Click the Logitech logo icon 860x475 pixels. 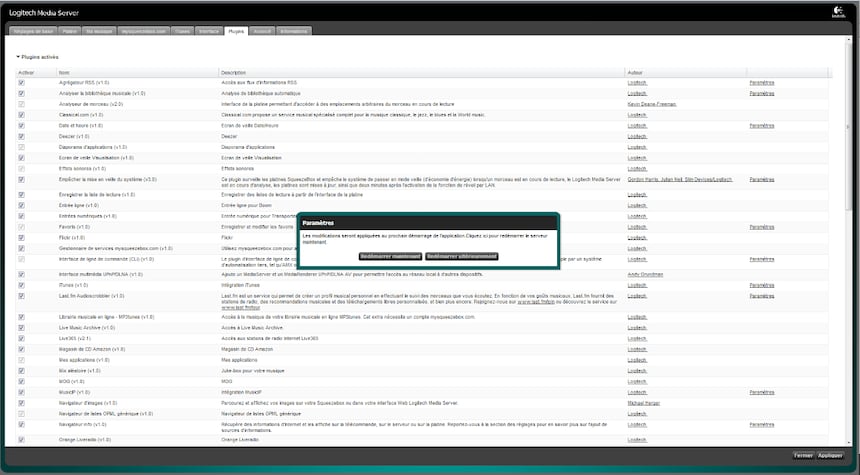pos(838,12)
